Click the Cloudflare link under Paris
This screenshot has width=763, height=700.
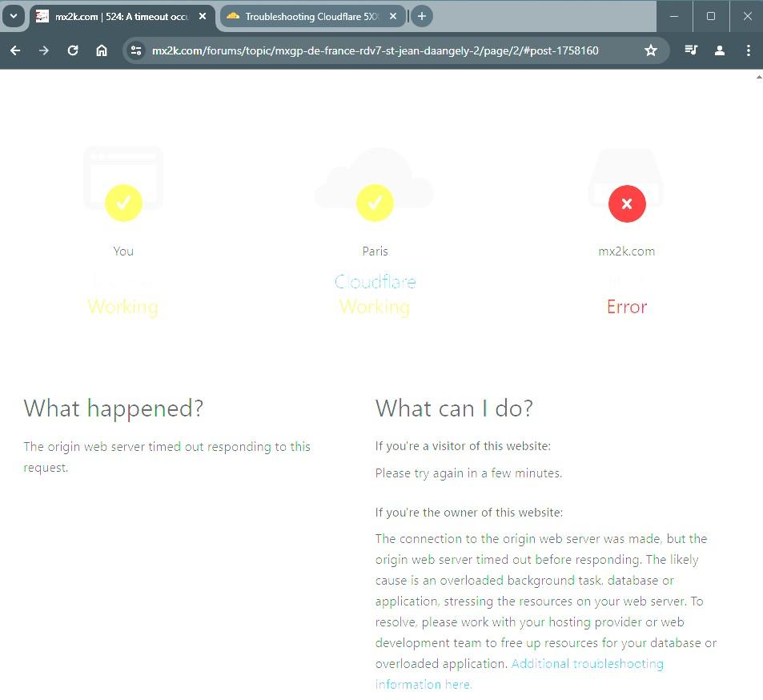(375, 282)
